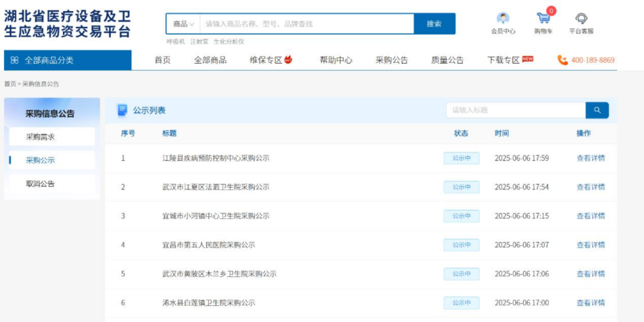The width and height of the screenshot is (644, 322).
Task: View 查看详情 for 江陵县疾病预防控制中心采购公示
Action: coord(591,158)
